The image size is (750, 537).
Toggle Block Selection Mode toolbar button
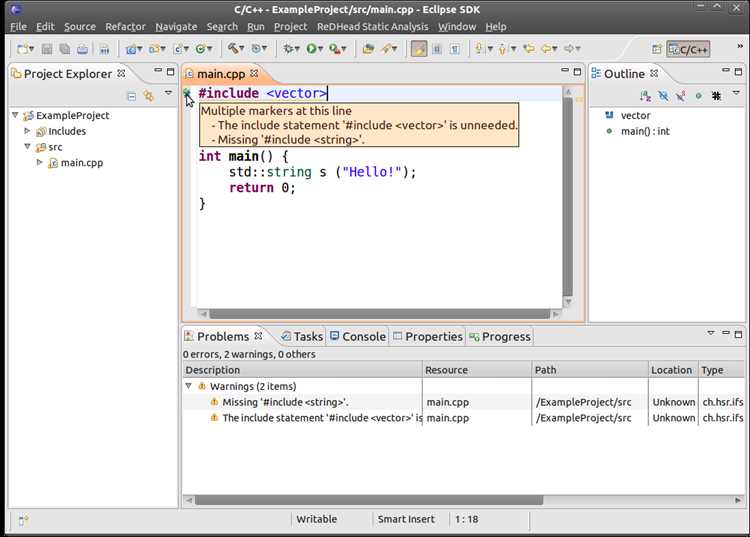click(437, 49)
